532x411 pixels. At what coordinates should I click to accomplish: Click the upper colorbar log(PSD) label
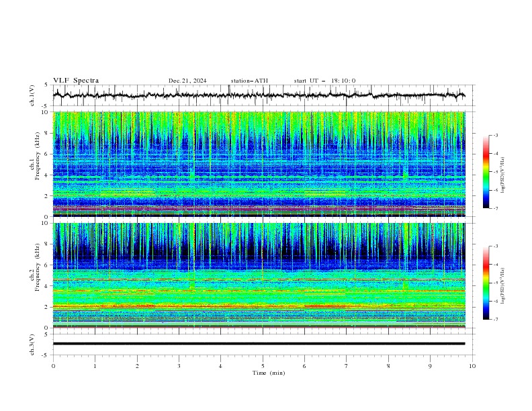[x=502, y=175]
